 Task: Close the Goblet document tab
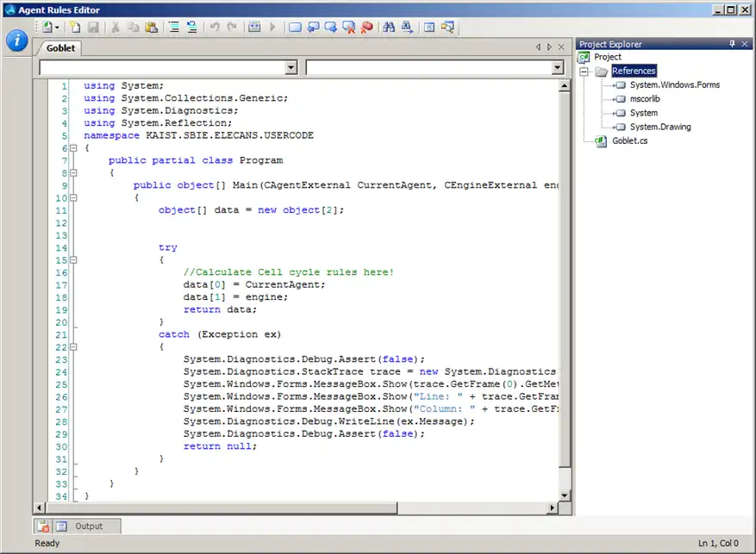561,47
